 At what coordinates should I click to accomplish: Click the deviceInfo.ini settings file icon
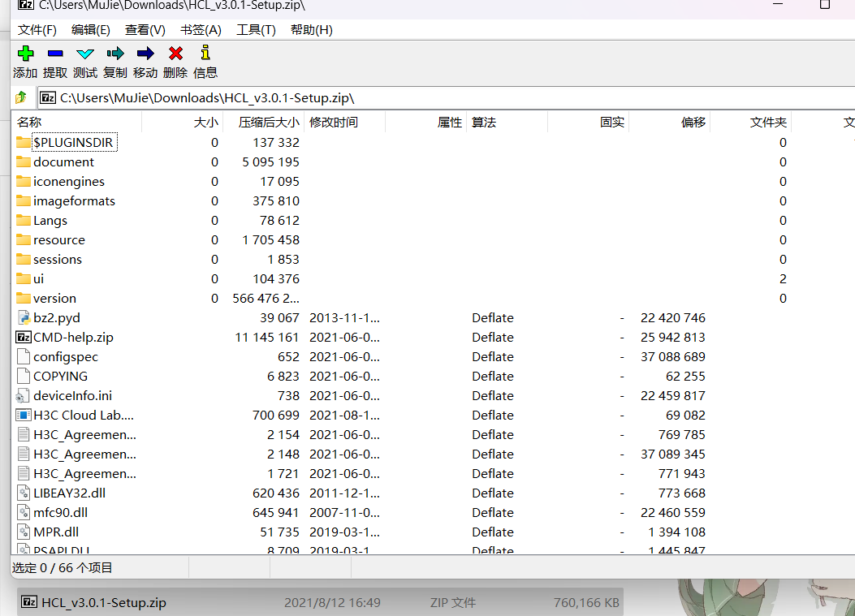click(24, 396)
